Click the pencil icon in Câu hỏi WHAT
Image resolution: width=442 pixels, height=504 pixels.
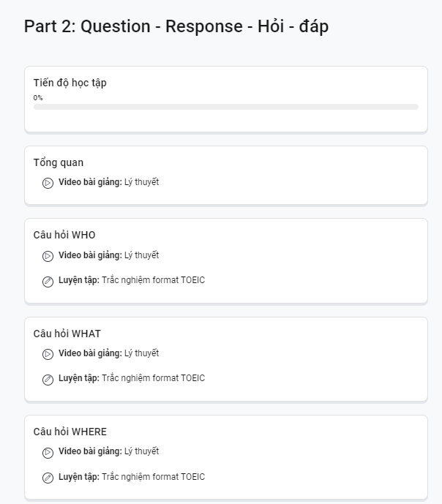tap(48, 380)
